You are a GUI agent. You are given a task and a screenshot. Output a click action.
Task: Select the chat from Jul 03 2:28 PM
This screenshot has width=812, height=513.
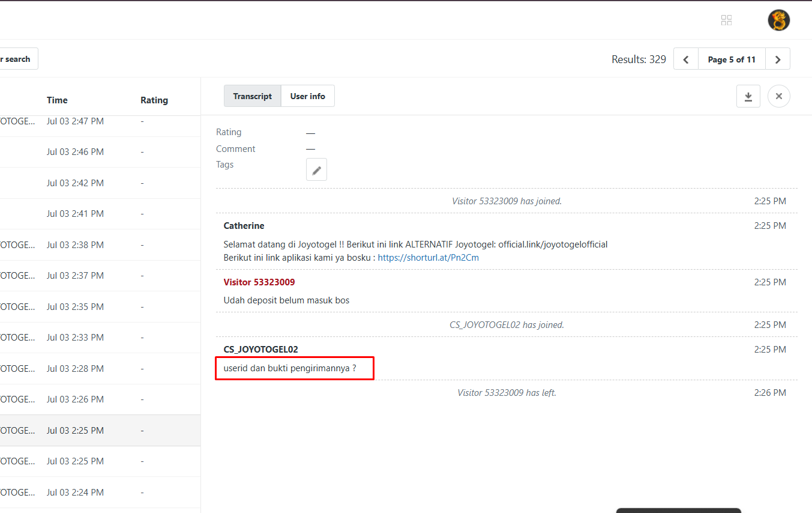click(100, 369)
